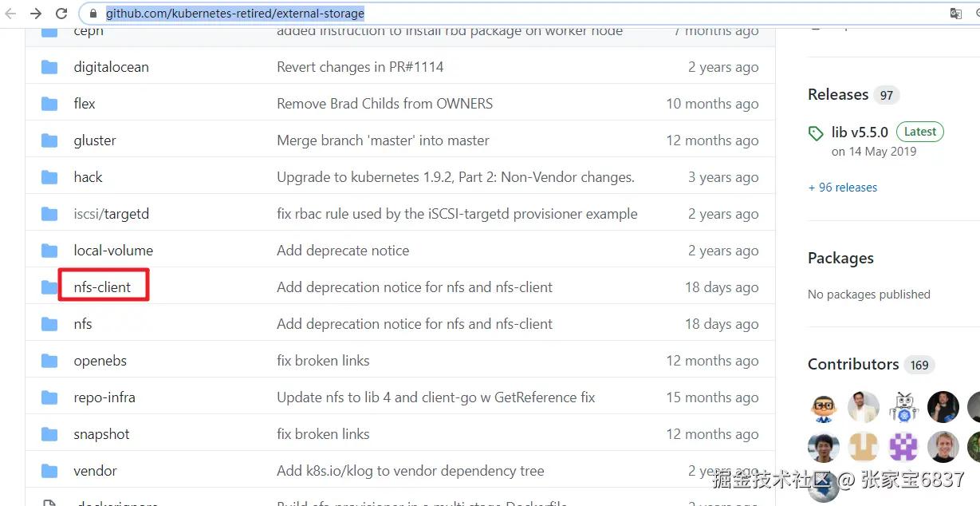Click the local-volume folder icon
980x506 pixels.
[x=49, y=251]
